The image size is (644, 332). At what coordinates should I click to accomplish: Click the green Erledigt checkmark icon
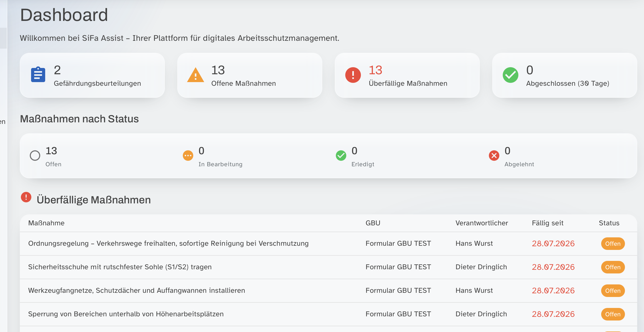tap(341, 156)
